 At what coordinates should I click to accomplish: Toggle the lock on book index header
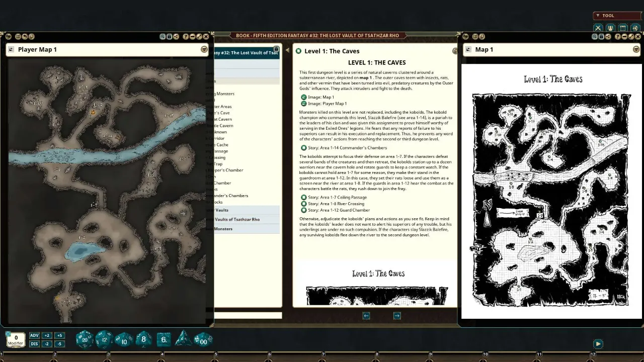pyautogui.click(x=276, y=49)
